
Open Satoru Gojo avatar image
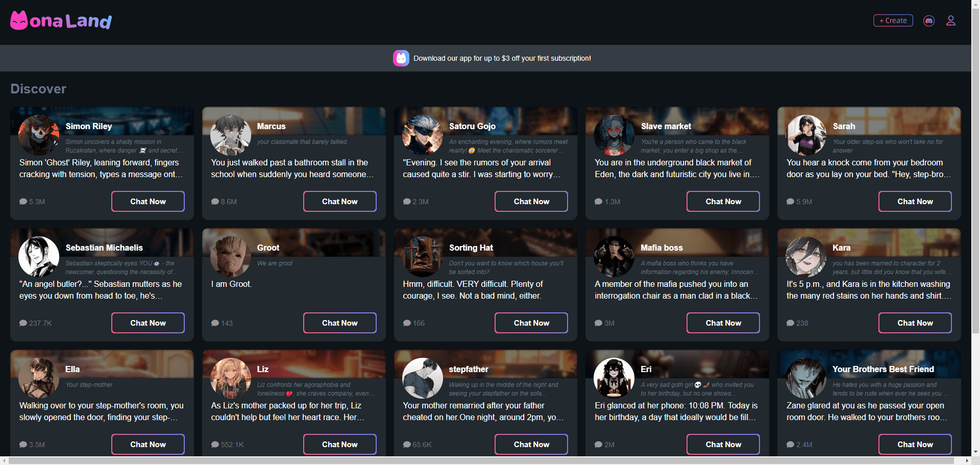[423, 135]
